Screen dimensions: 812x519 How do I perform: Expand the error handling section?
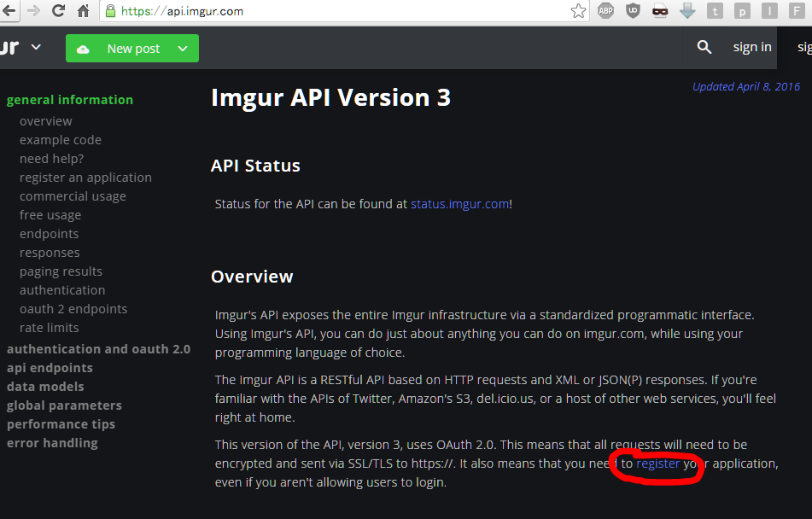click(52, 443)
